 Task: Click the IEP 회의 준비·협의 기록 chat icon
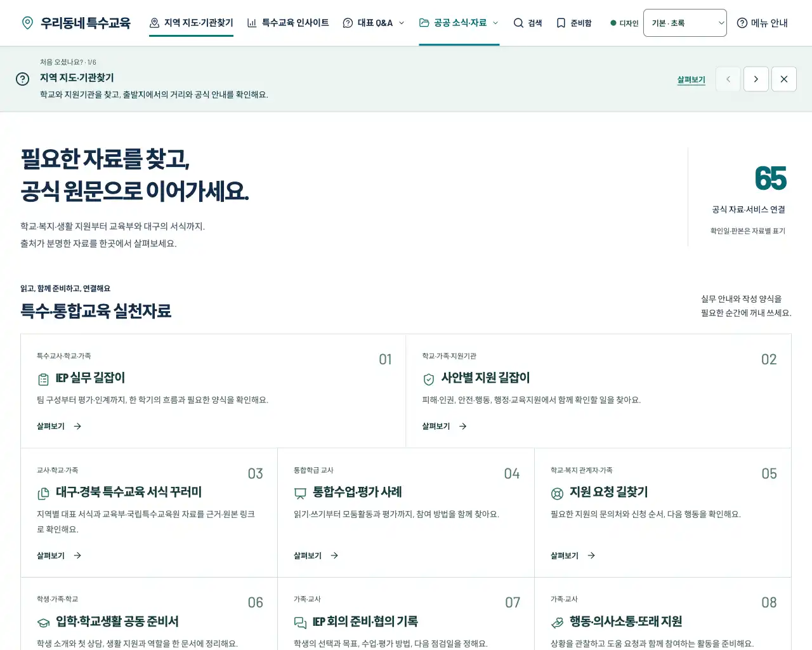[300, 623]
